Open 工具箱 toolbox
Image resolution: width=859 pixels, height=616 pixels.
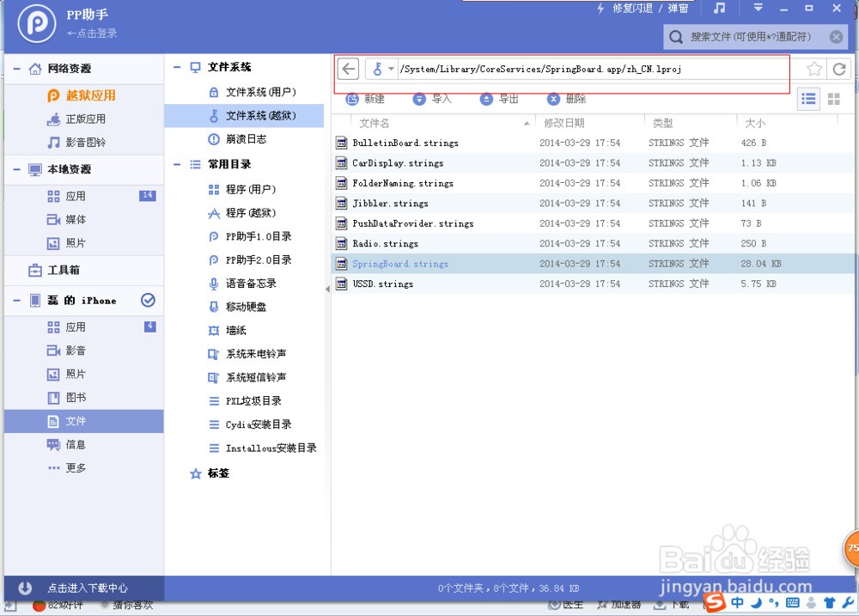(x=53, y=270)
